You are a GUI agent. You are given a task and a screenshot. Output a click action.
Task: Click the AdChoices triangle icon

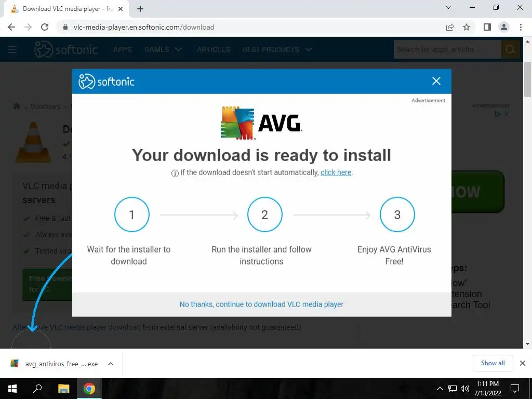pos(498,114)
